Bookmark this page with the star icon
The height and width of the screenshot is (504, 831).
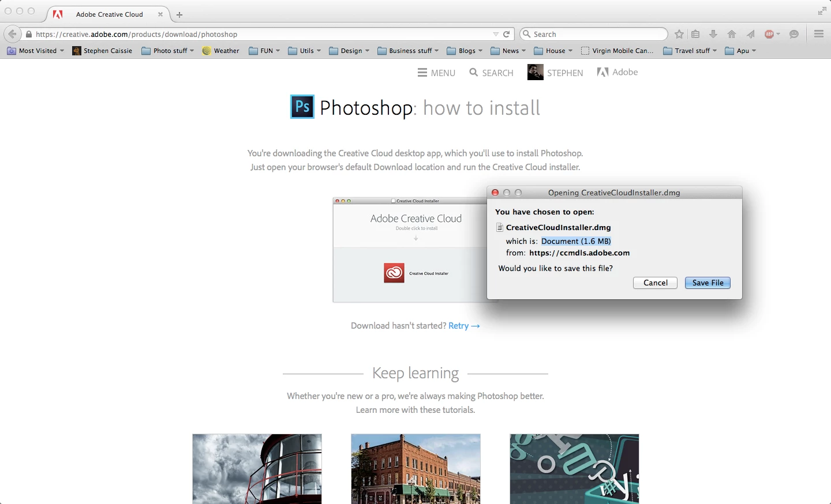[x=679, y=34]
